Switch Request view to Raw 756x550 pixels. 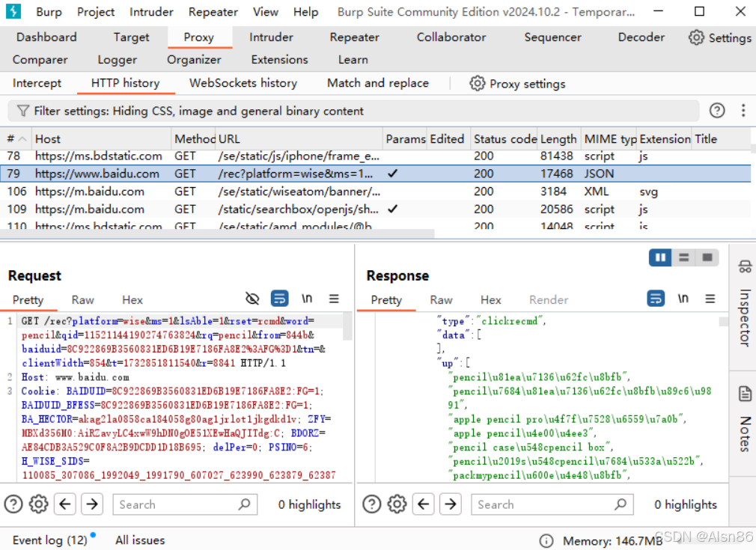tap(82, 300)
